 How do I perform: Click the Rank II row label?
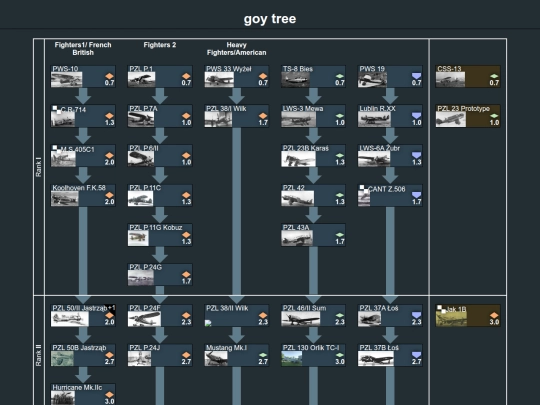coord(38,355)
